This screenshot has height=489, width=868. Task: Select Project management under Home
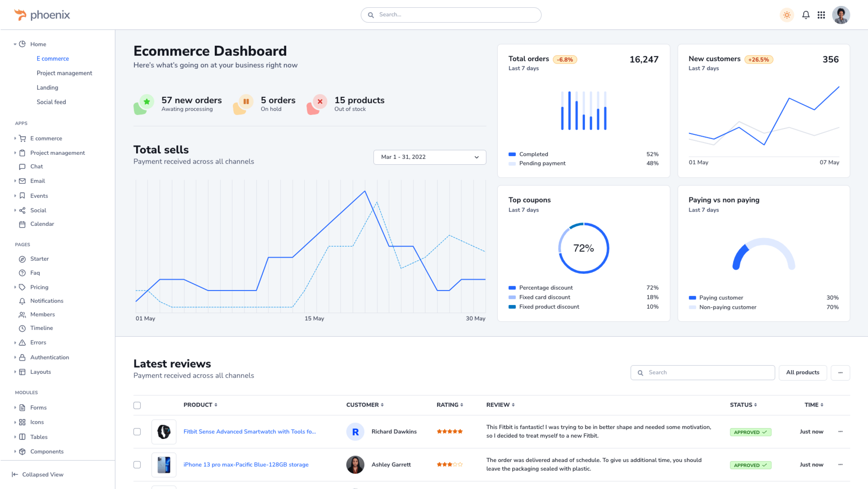64,73
